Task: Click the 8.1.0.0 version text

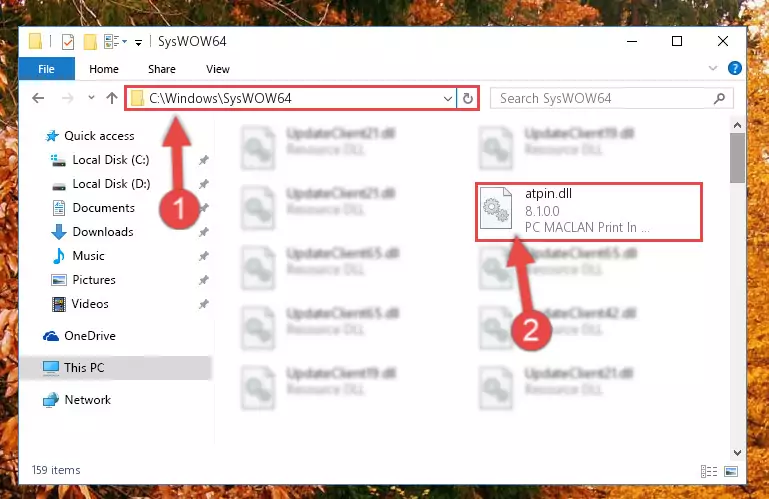Action: pos(542,211)
